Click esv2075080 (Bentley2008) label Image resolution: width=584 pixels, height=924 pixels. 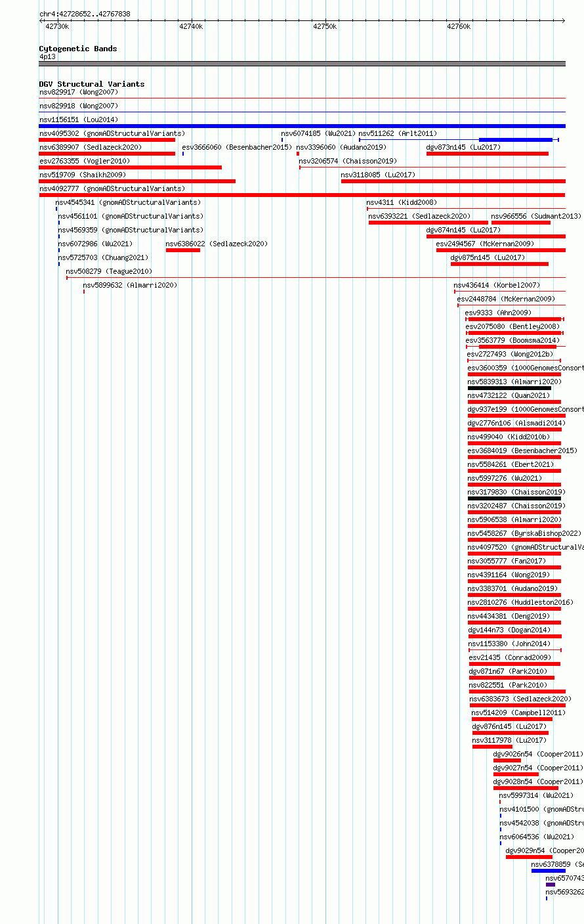pyautogui.click(x=512, y=326)
